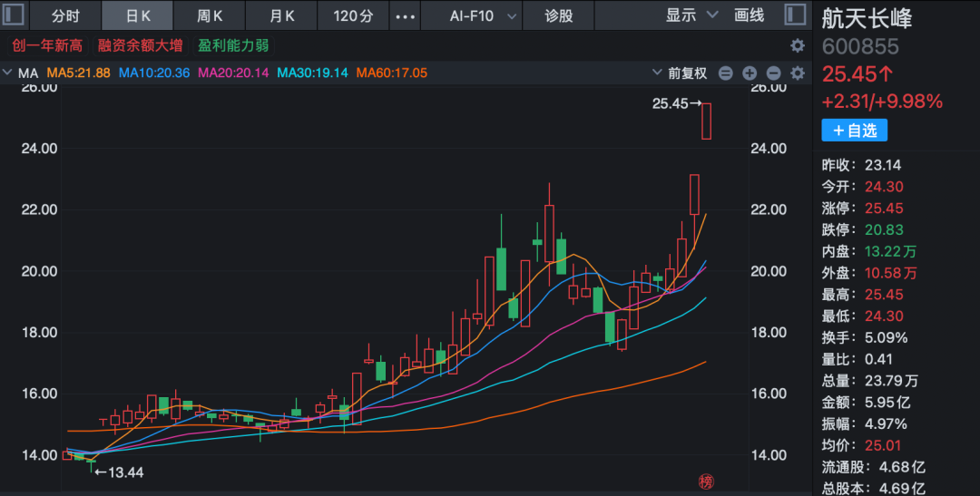Viewport: 980px width, 496px height.
Task: Add stock with the +自选 button
Action: (x=854, y=131)
